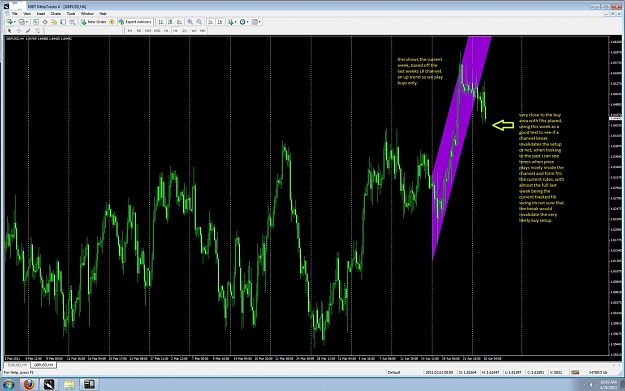Zoom in on the chart
This screenshot has height=391, width=625.
click(190, 22)
